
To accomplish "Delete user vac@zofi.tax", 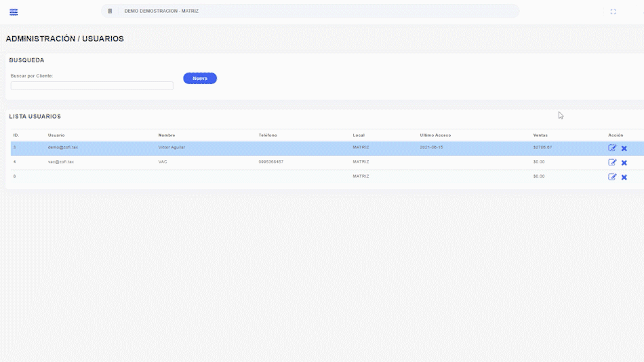I will pyautogui.click(x=624, y=163).
